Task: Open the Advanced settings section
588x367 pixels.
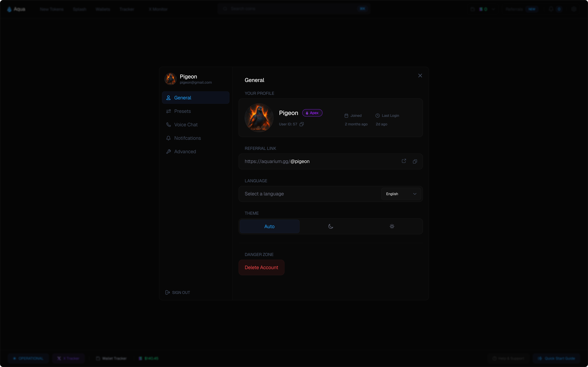Action: [196, 151]
